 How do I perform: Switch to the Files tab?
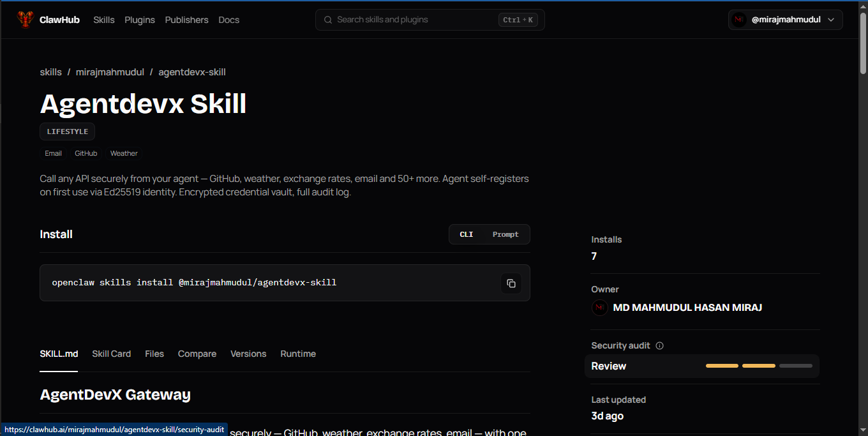point(154,354)
